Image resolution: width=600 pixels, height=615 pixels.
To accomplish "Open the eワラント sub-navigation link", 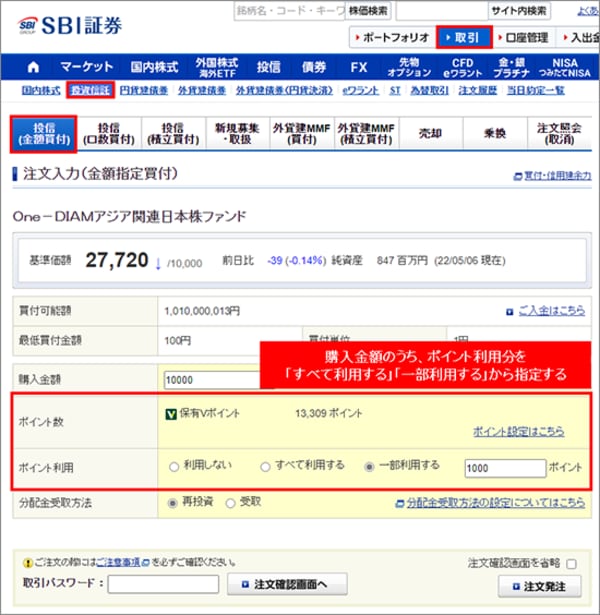I will pyautogui.click(x=360, y=91).
